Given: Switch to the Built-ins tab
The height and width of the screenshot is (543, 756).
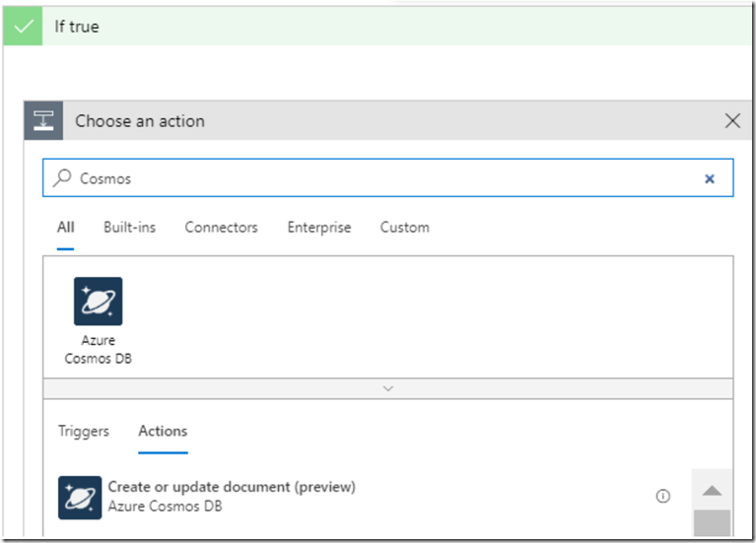Looking at the screenshot, I should click(x=130, y=227).
